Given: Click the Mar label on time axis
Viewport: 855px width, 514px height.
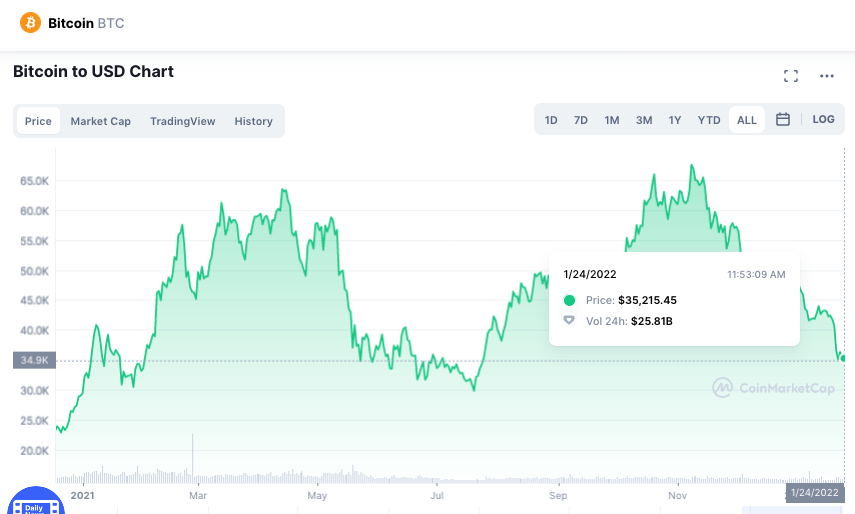Looking at the screenshot, I should click(198, 495).
